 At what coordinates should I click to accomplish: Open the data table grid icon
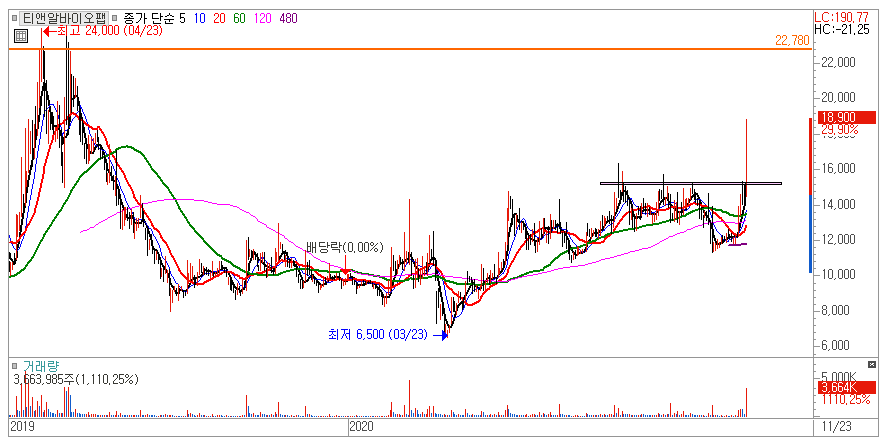coord(20,37)
